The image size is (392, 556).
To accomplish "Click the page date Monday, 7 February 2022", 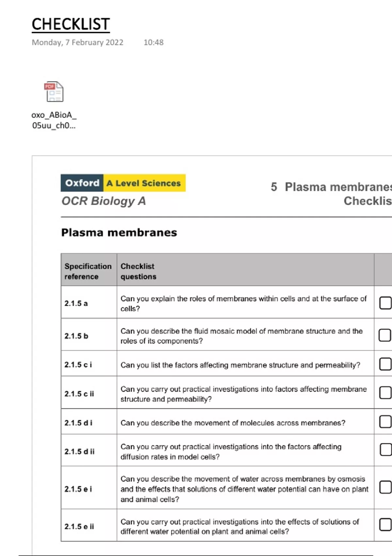I will 77,43.
